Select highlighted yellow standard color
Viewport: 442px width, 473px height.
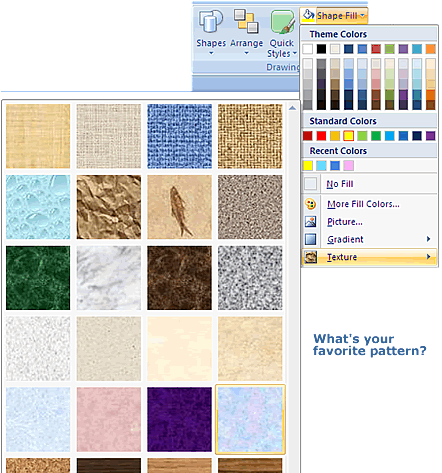pyautogui.click(x=349, y=136)
